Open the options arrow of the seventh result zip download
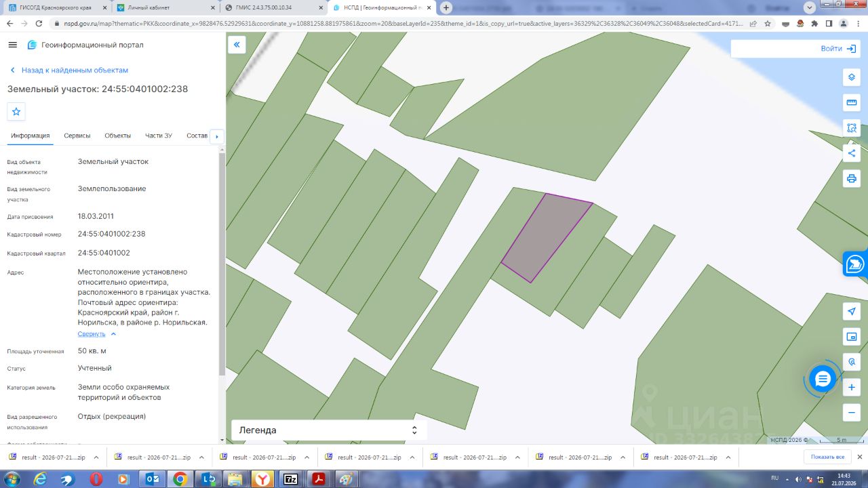 coord(727,457)
